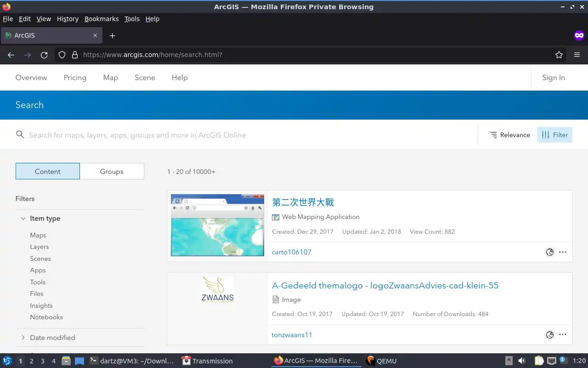Filter by Maps item type
This screenshot has width=588, height=368.
[x=38, y=235]
